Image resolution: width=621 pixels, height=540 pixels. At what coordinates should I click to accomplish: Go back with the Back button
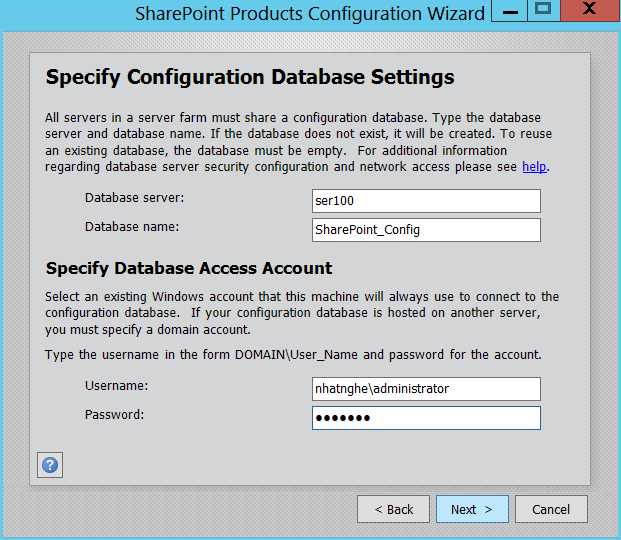[x=393, y=509]
